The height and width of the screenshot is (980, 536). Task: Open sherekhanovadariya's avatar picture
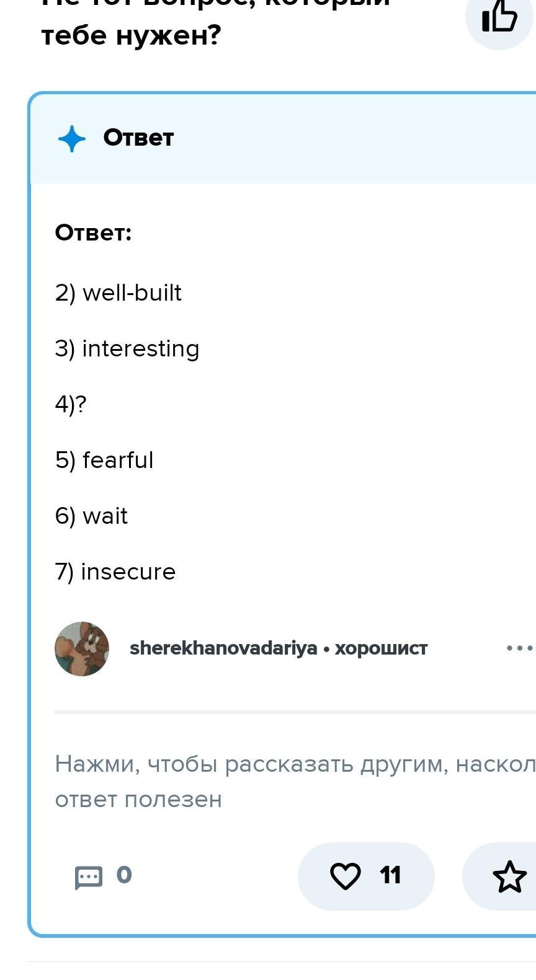pos(82,649)
